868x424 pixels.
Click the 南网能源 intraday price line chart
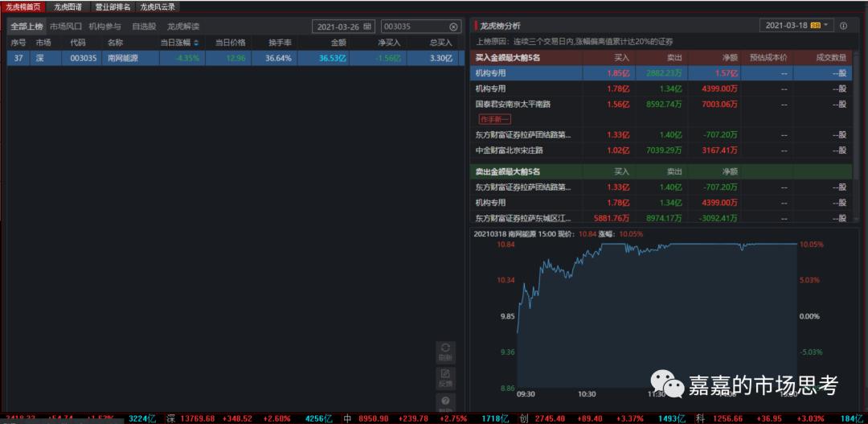(657, 316)
